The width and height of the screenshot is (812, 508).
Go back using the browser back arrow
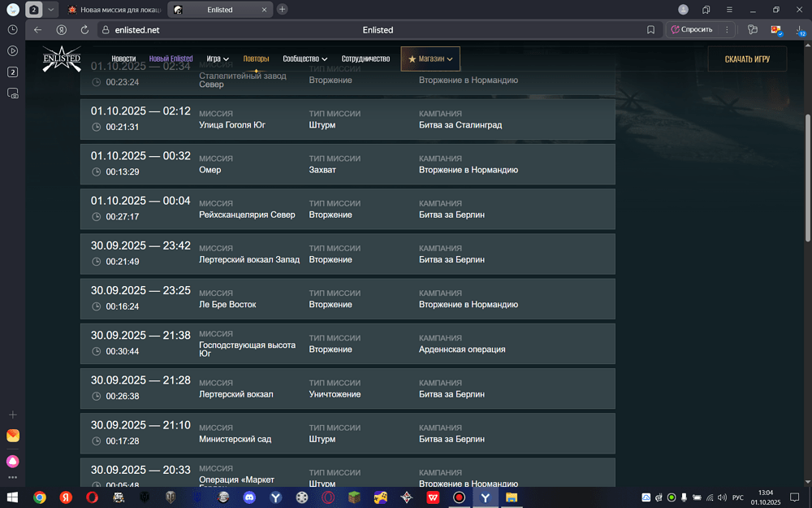click(37, 29)
